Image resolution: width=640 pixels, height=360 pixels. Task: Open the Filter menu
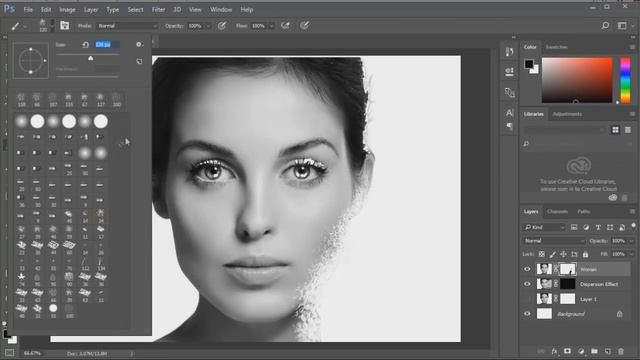click(158, 9)
